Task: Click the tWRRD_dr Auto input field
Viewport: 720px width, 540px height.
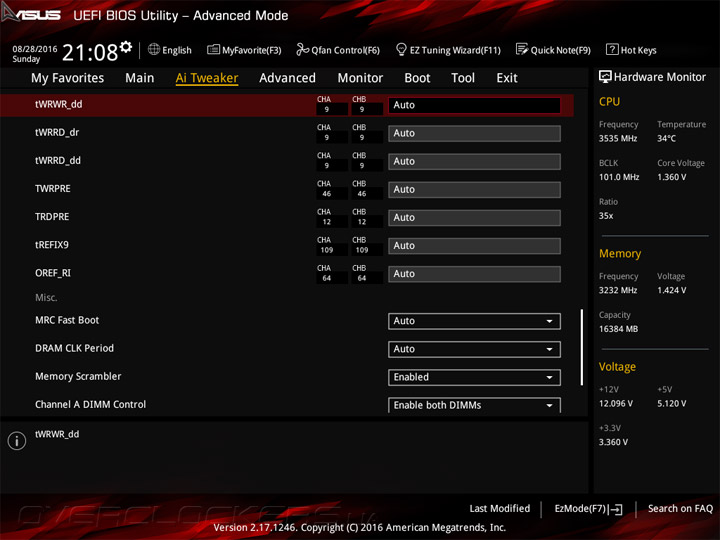Action: pyautogui.click(x=474, y=133)
